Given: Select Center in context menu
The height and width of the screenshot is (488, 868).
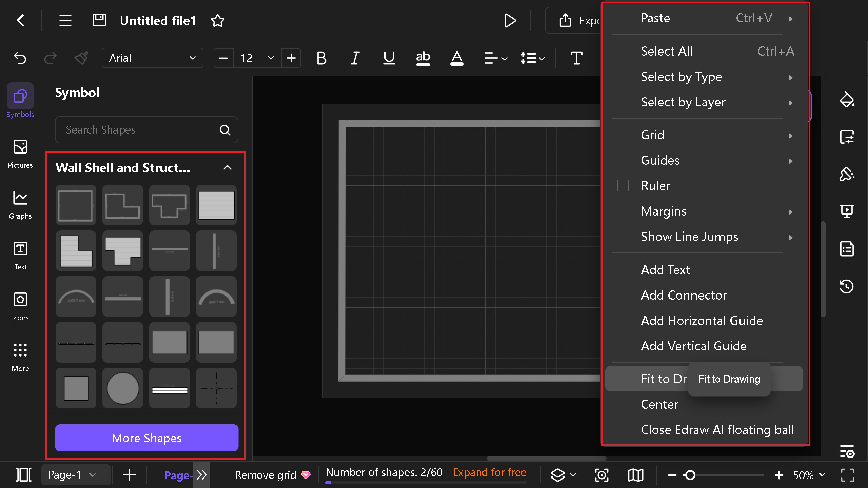Looking at the screenshot, I should pyautogui.click(x=704, y=404).
